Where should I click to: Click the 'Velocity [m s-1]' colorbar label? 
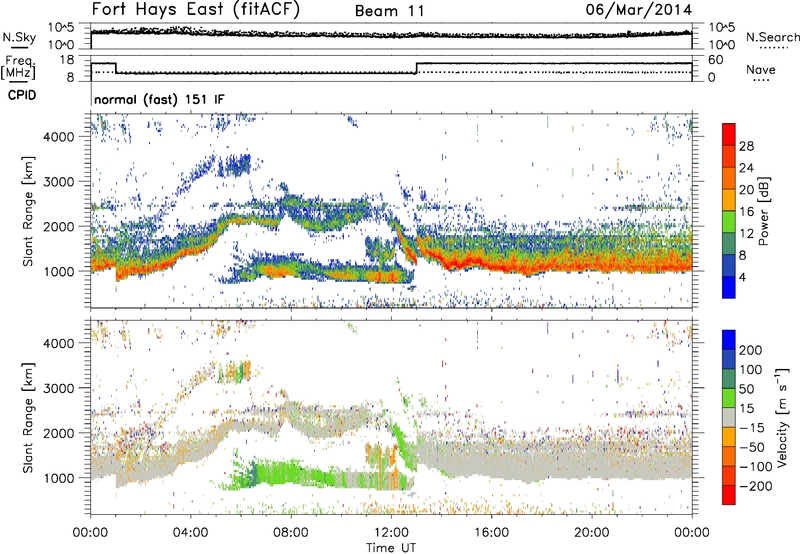click(782, 417)
